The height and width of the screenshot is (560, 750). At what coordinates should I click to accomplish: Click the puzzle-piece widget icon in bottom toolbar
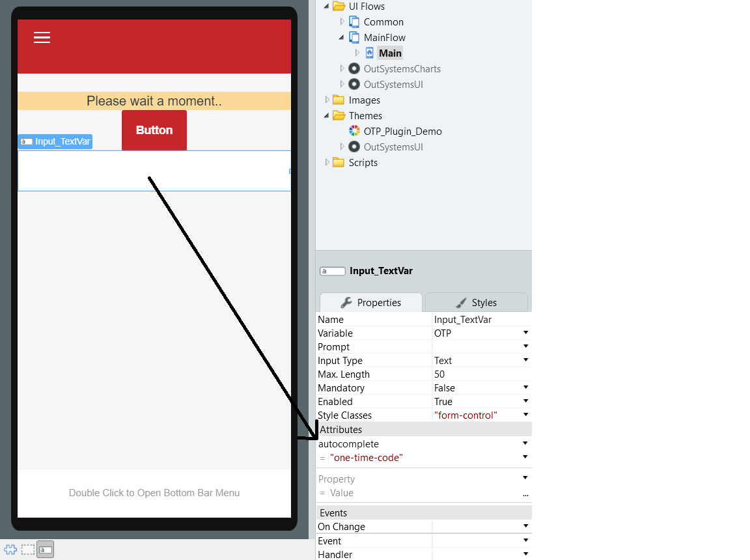tap(10, 549)
